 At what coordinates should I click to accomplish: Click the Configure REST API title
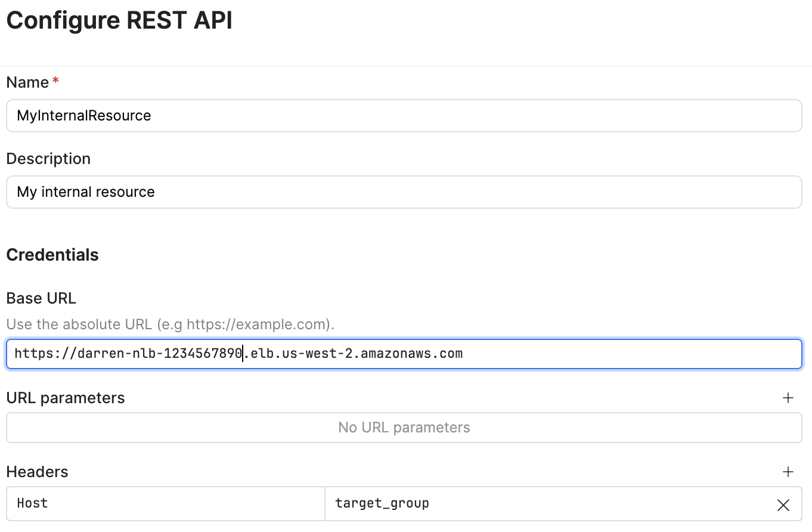coord(119,20)
